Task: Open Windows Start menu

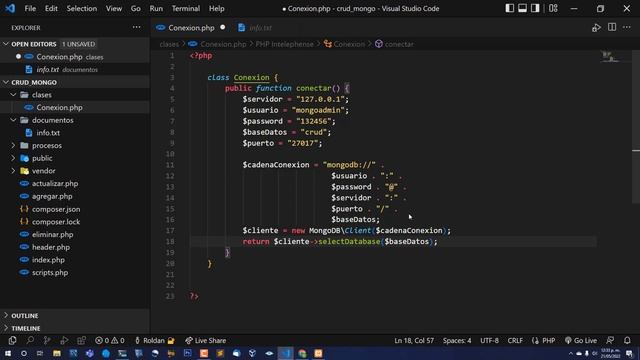Action: [x=8, y=353]
